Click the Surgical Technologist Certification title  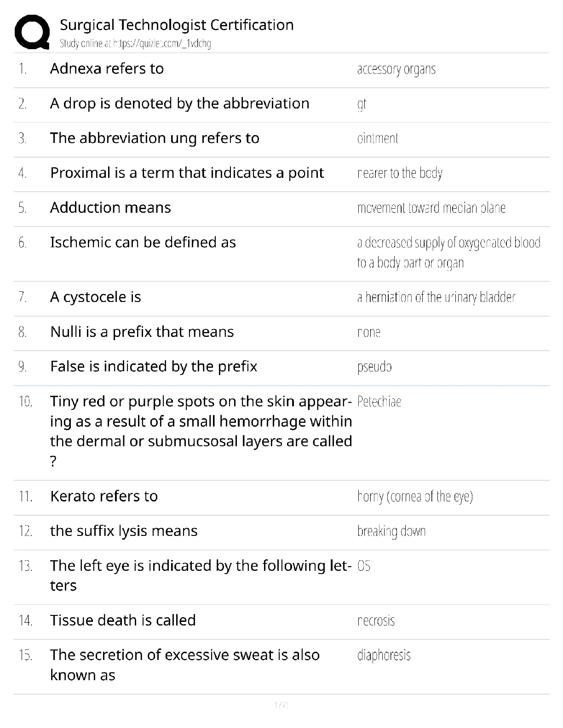(177, 25)
